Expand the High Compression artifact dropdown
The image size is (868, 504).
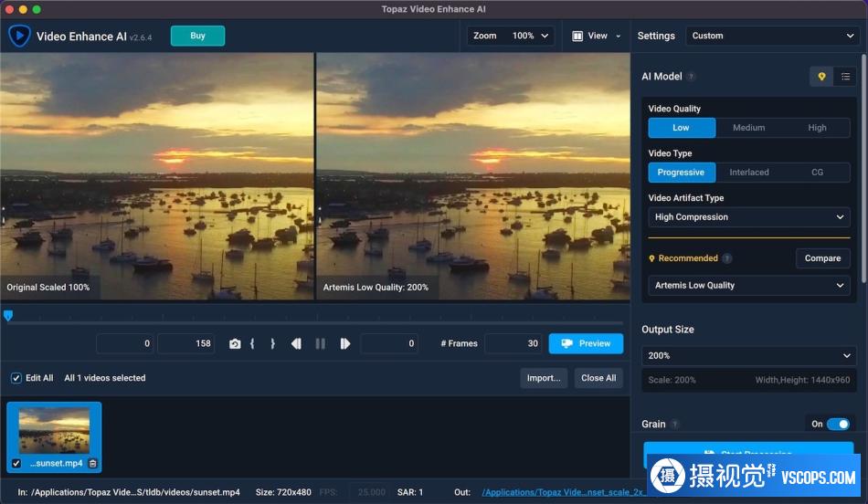[749, 217]
